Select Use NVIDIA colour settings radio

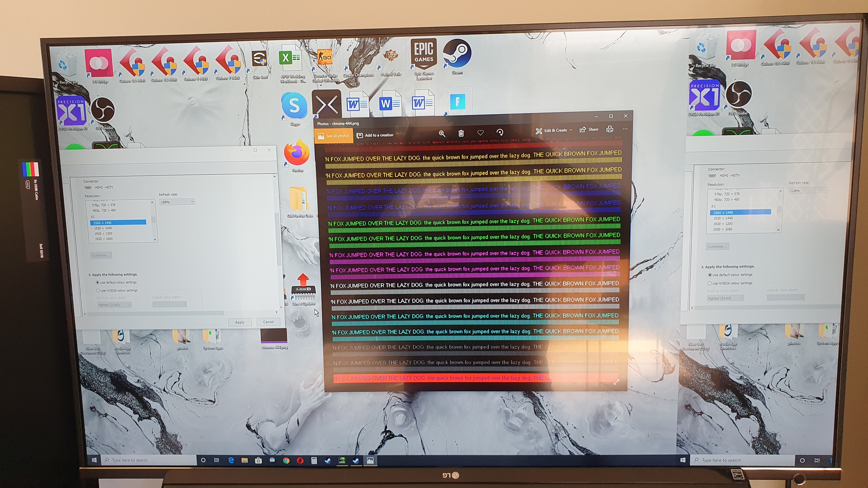point(98,291)
